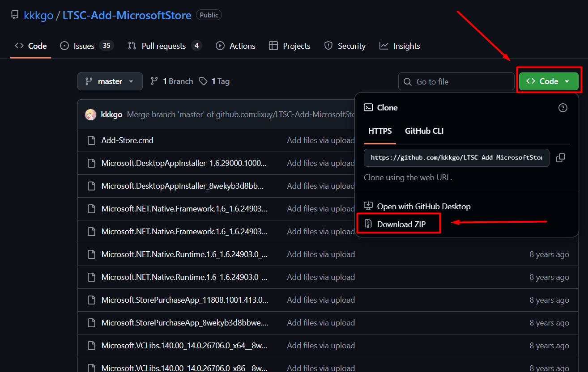Collapse the green Code dropdown button
The height and width of the screenshot is (372, 588).
[x=549, y=81]
